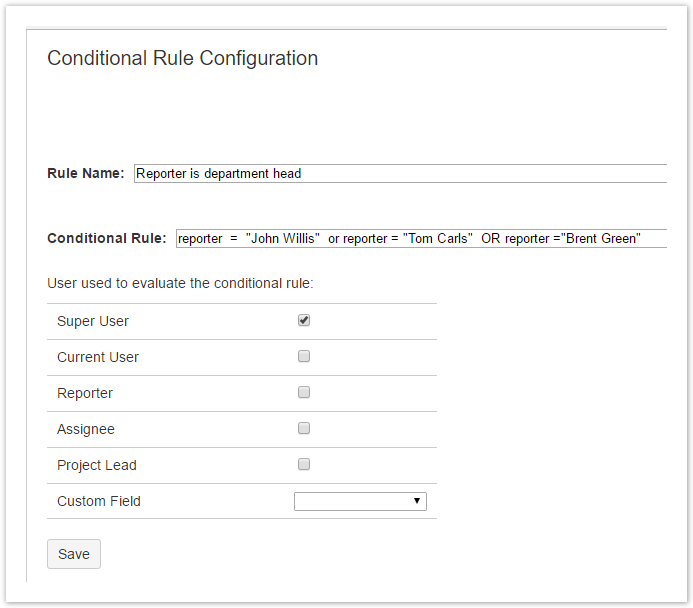
Task: Select the Reporter row label text
Action: point(85,393)
